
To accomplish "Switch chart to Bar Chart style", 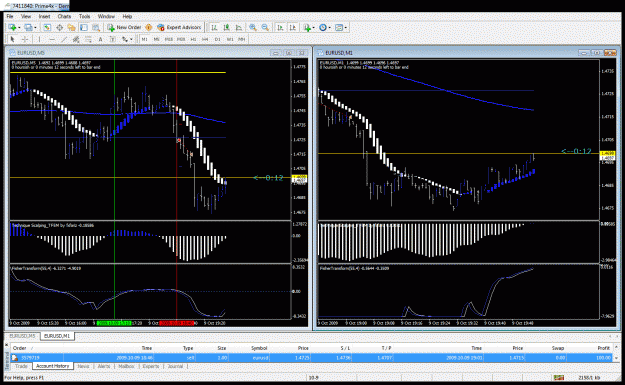I will [214, 28].
